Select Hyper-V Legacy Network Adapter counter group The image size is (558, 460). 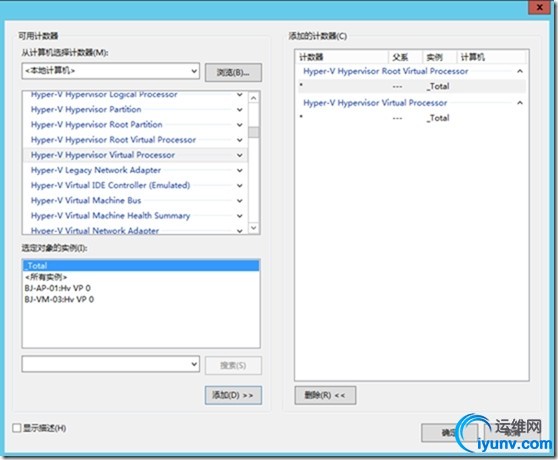point(96,170)
